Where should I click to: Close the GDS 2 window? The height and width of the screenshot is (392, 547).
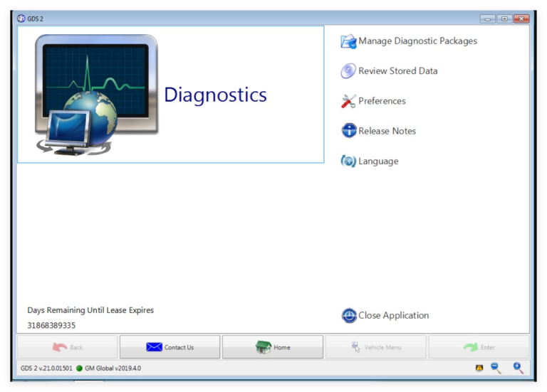[521, 18]
